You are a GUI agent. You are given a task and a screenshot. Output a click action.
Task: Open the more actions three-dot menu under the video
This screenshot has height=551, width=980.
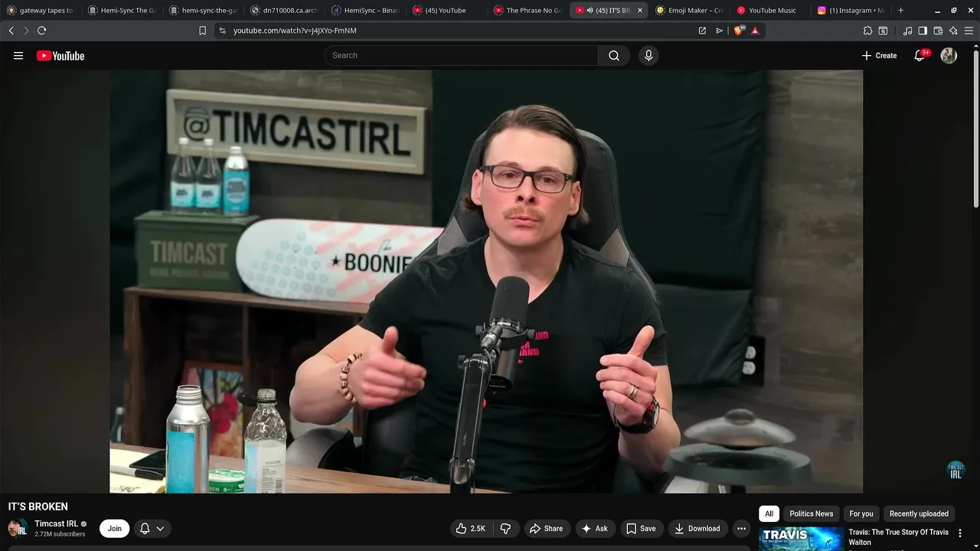741,529
